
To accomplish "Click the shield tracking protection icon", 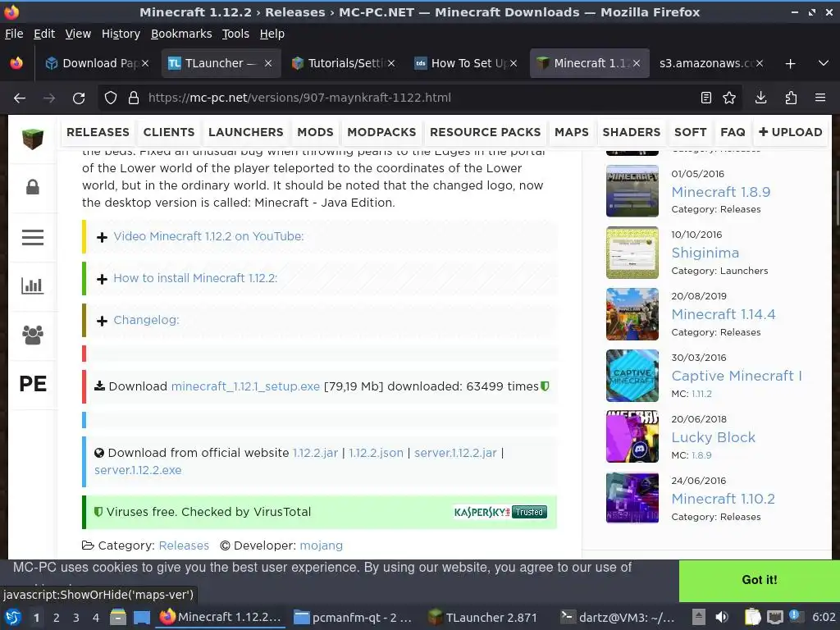I will (111, 98).
